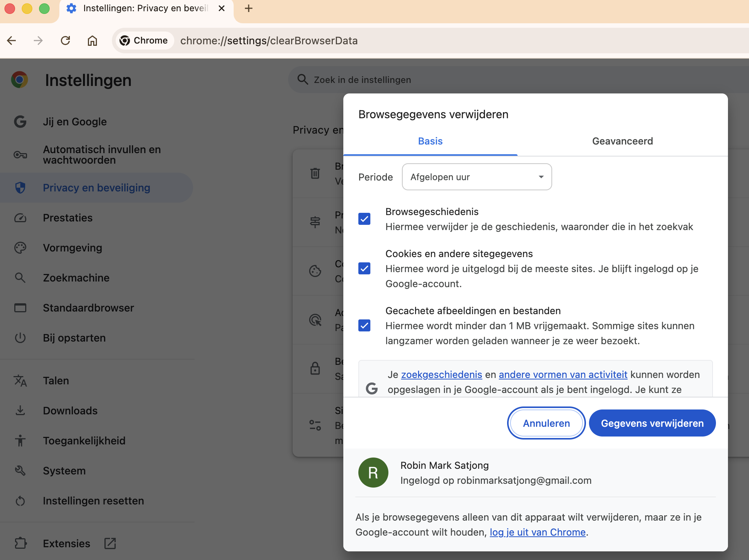Click the page reload icon in the toolbar
Viewport: 749px width, 560px height.
coord(66,41)
